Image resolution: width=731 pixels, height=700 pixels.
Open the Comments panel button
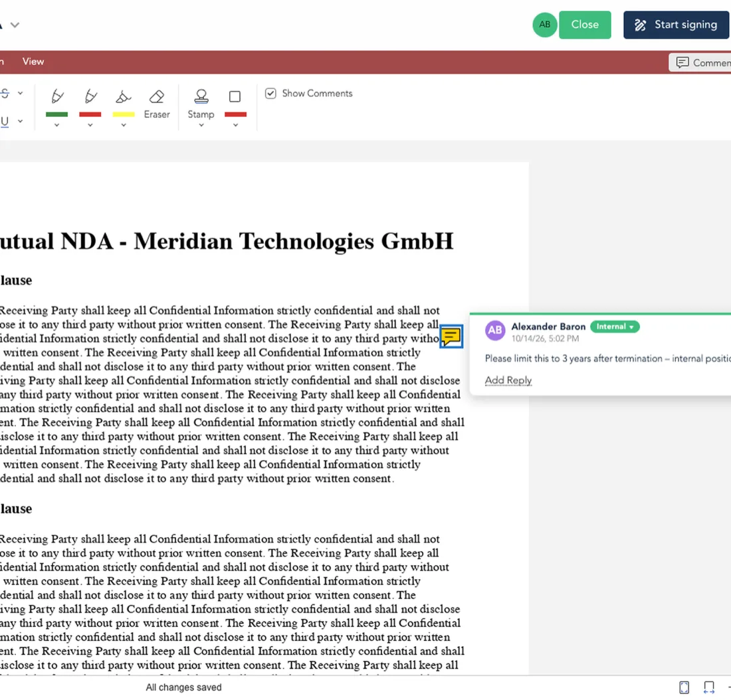click(x=700, y=62)
